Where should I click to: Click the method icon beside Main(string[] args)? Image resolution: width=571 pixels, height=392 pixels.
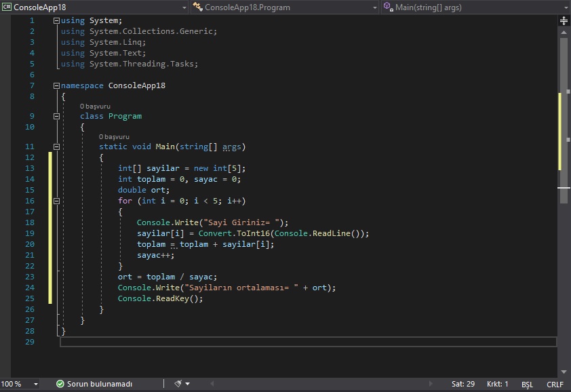[x=389, y=7]
